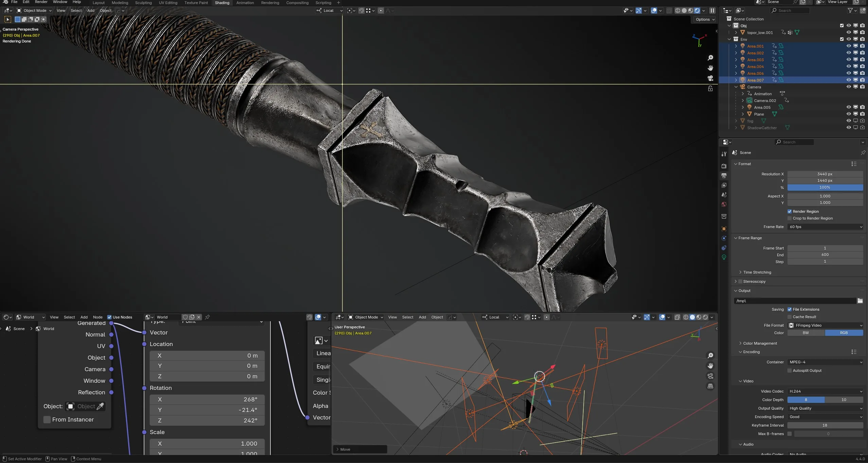Open the Object properties tab

pyautogui.click(x=724, y=229)
